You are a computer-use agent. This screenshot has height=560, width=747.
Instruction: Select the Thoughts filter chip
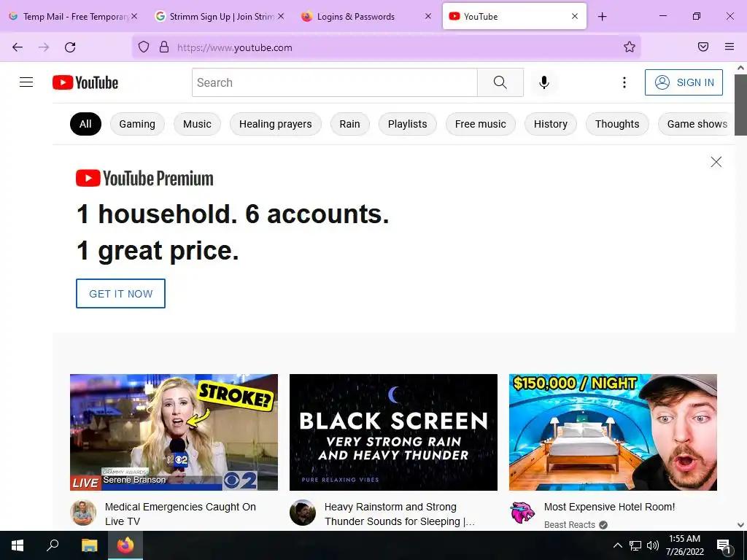click(x=617, y=124)
